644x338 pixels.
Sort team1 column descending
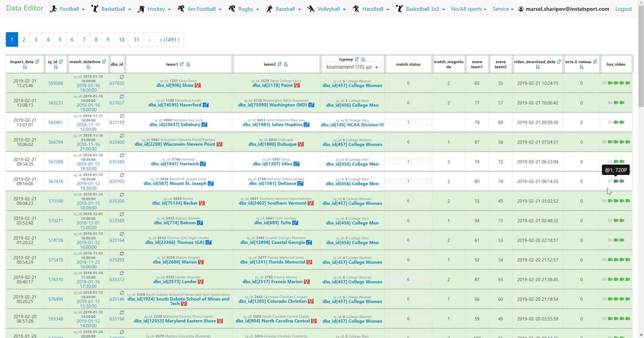(182, 64)
